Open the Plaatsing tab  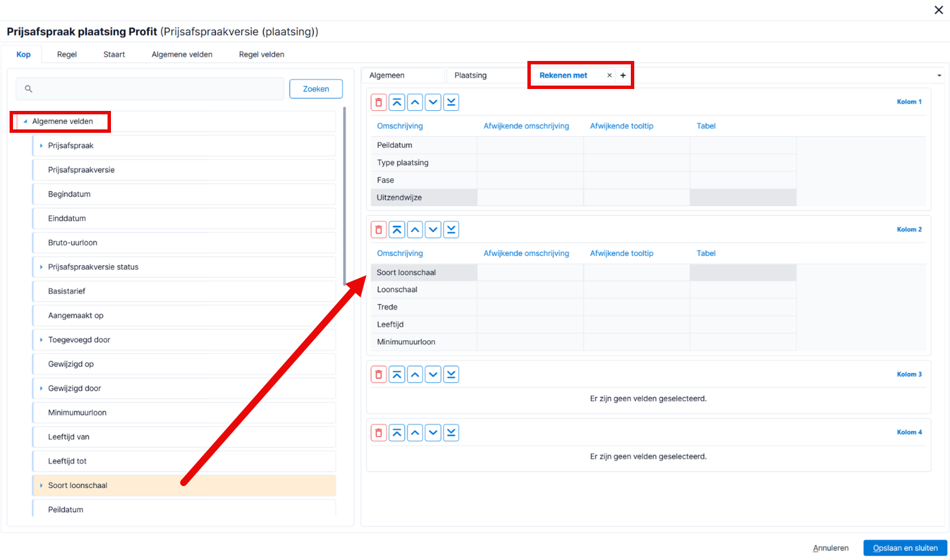coord(471,75)
